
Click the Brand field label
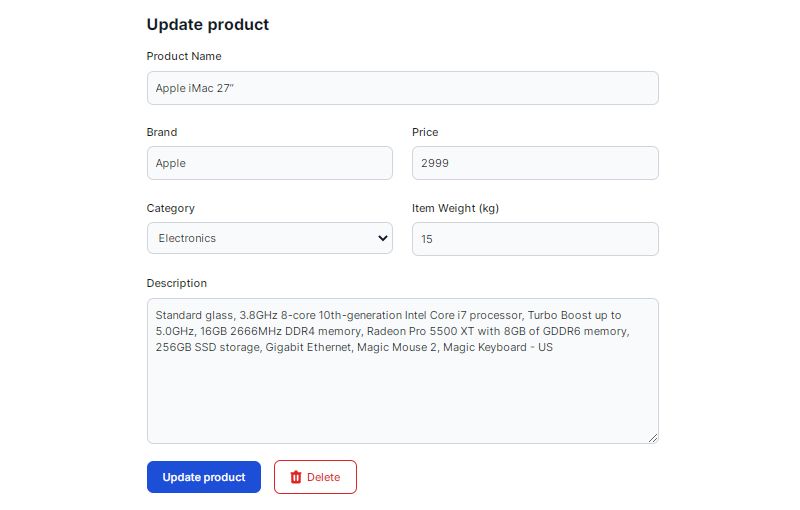point(162,132)
